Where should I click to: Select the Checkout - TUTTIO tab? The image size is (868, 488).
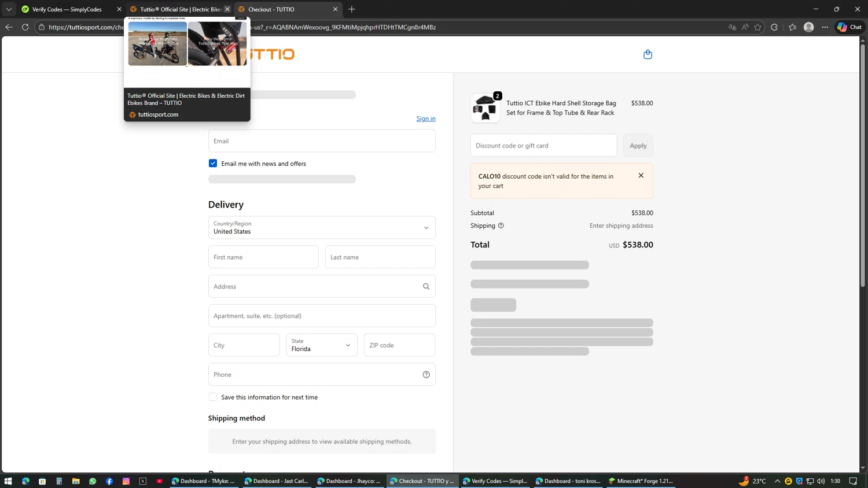287,9
